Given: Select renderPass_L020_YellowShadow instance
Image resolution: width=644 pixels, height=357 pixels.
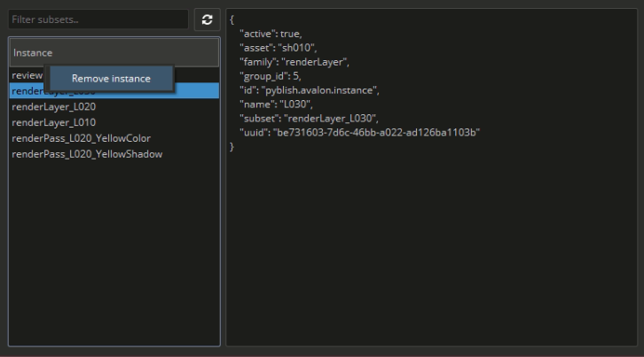Looking at the screenshot, I should tap(114, 154).
